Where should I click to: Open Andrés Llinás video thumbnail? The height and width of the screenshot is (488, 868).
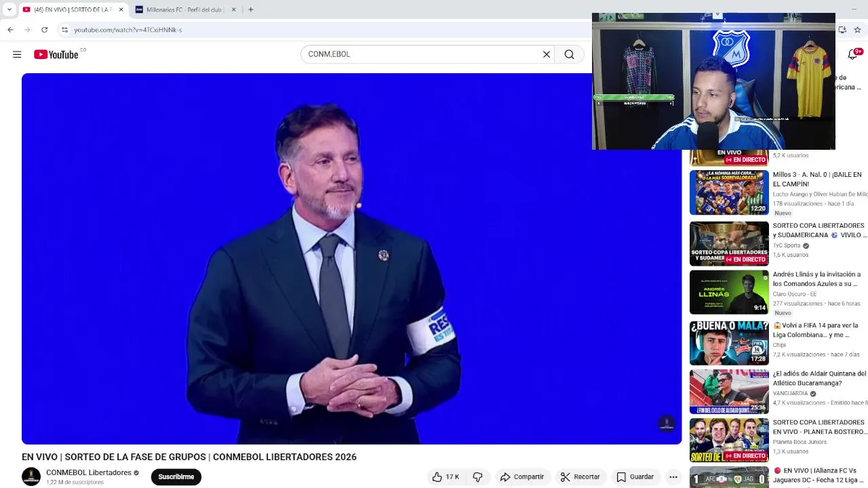point(729,292)
